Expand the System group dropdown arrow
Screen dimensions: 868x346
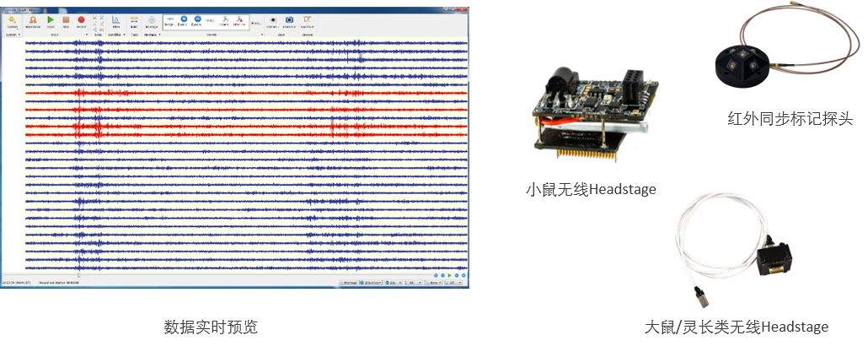20,35
